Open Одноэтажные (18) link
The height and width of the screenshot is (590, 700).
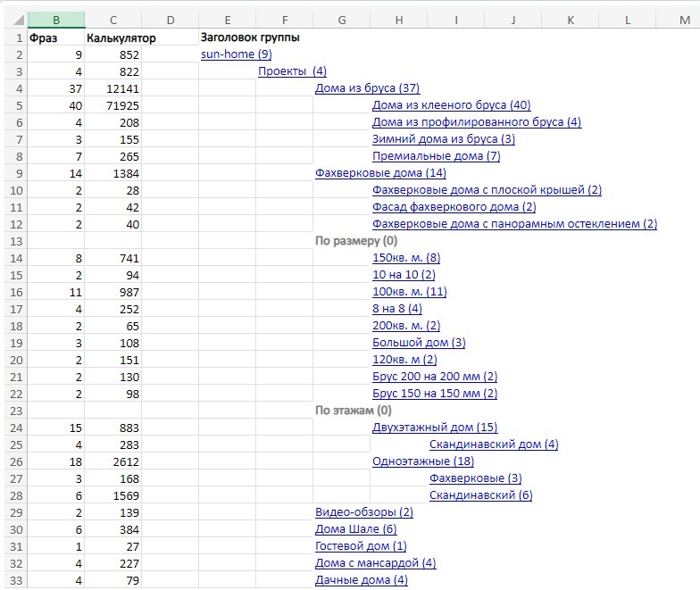423,461
